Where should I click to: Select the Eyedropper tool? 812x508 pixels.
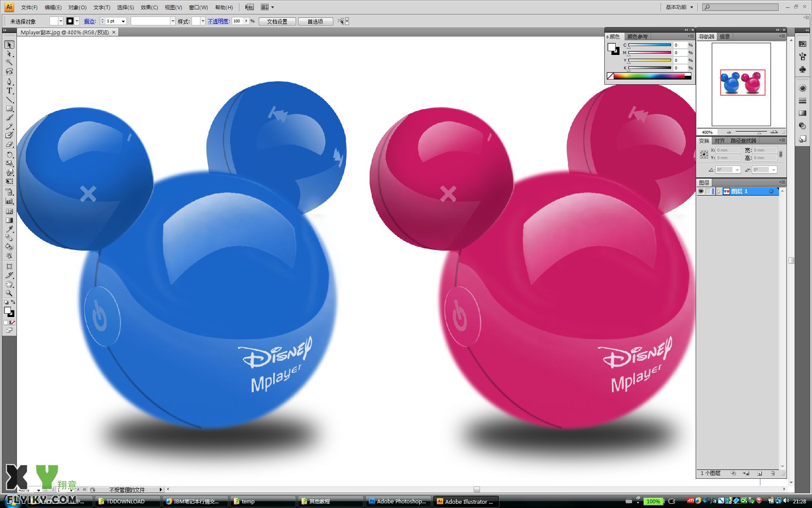9,229
